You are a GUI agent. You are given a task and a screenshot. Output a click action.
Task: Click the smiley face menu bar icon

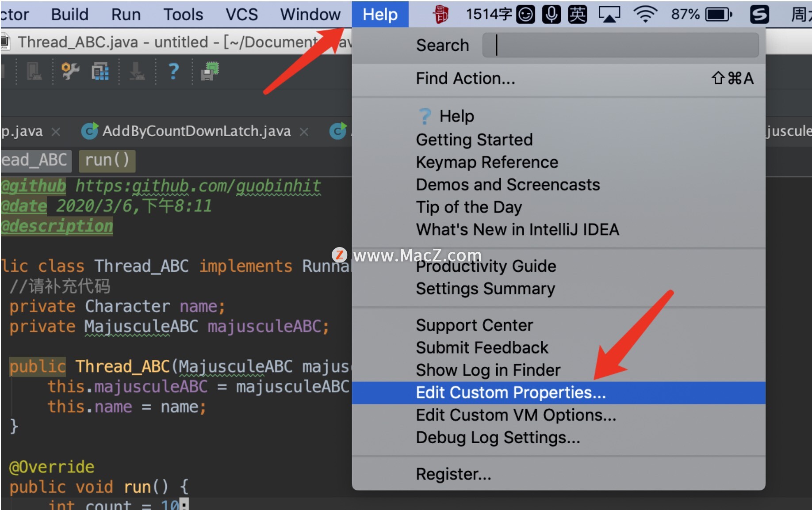click(x=525, y=15)
